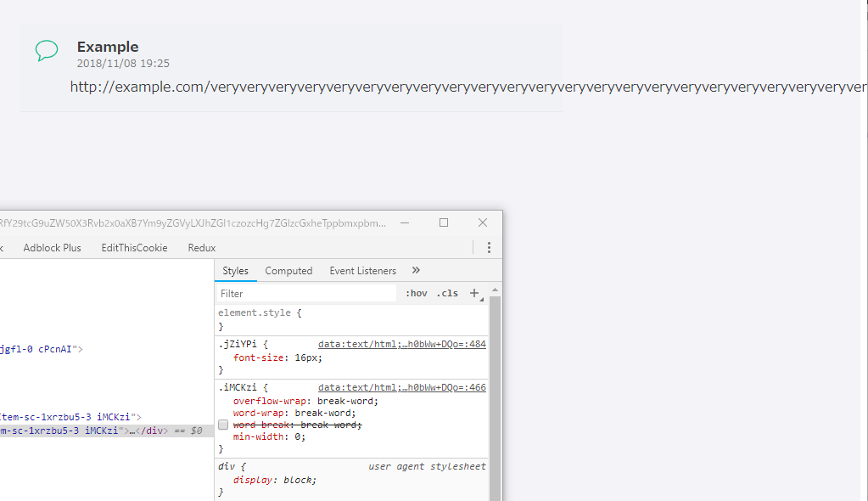Click the 2018/11/08 19:25 timestamp
Viewport: 868px width, 501px height.
pos(123,63)
